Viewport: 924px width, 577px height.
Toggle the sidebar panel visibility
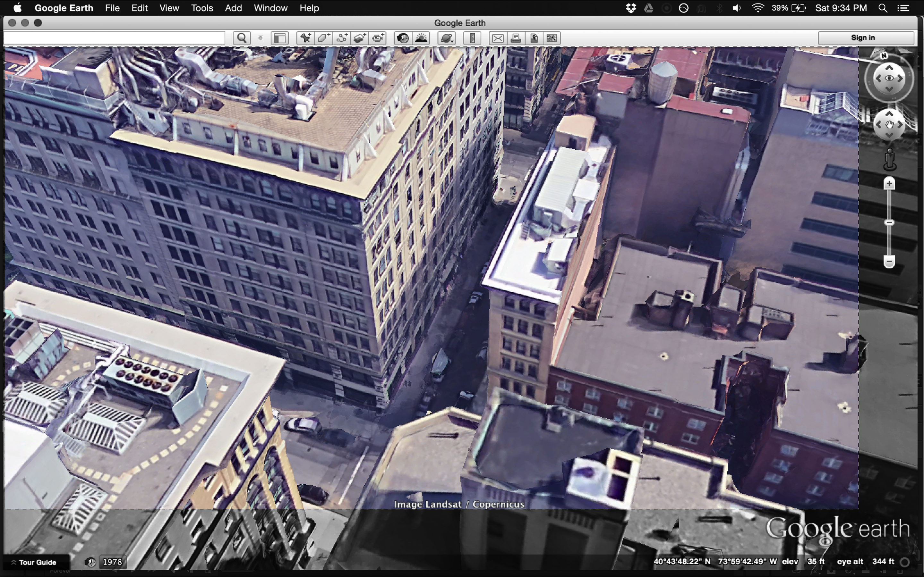click(280, 38)
